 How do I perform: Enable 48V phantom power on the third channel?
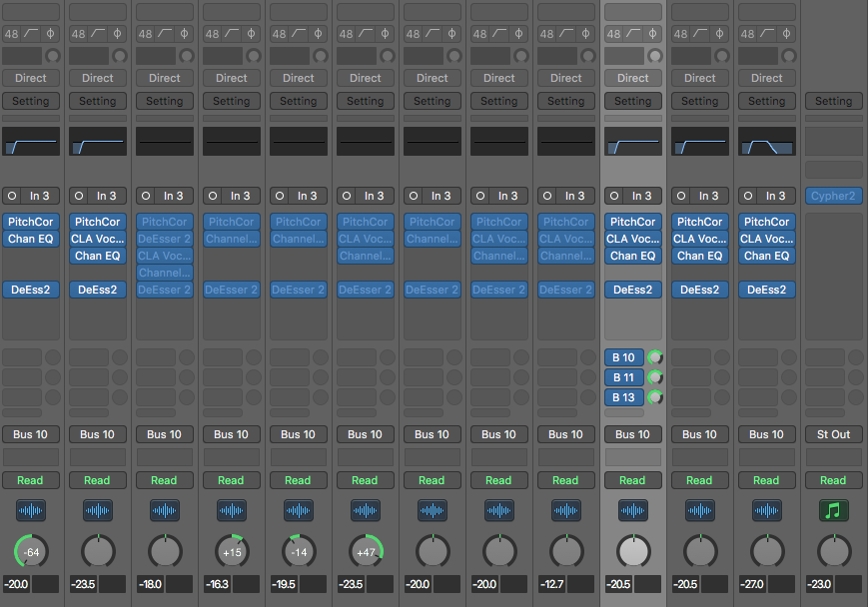148,33
